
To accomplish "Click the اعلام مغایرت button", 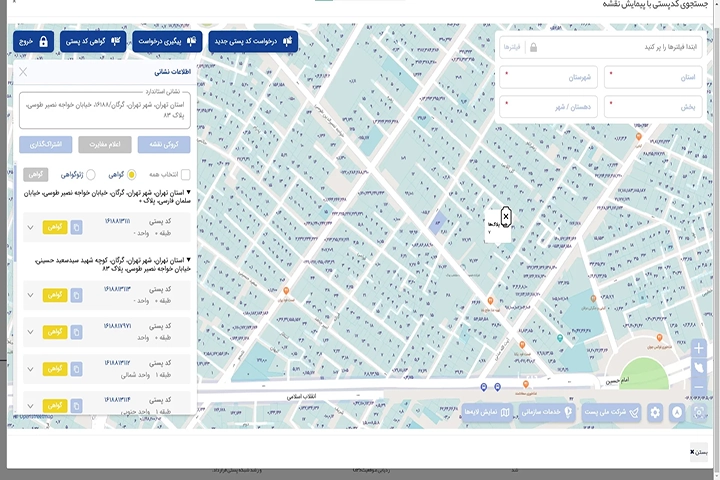I will click(105, 144).
